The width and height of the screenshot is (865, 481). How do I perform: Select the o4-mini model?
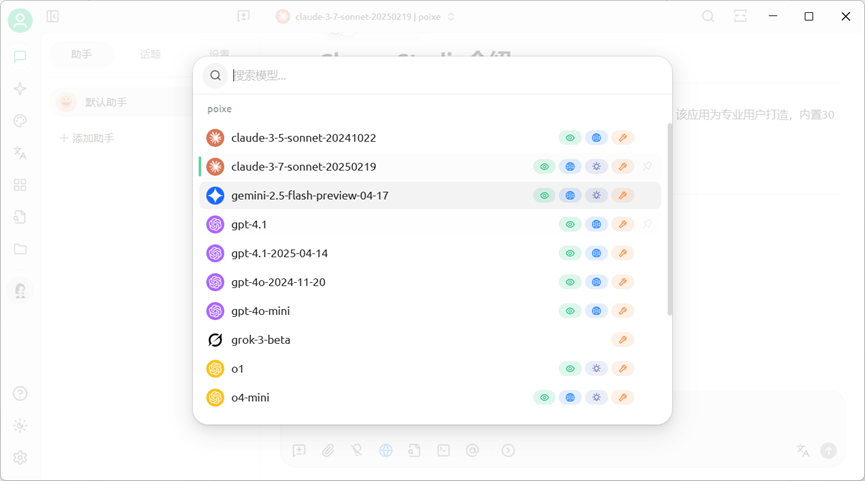[x=430, y=398]
